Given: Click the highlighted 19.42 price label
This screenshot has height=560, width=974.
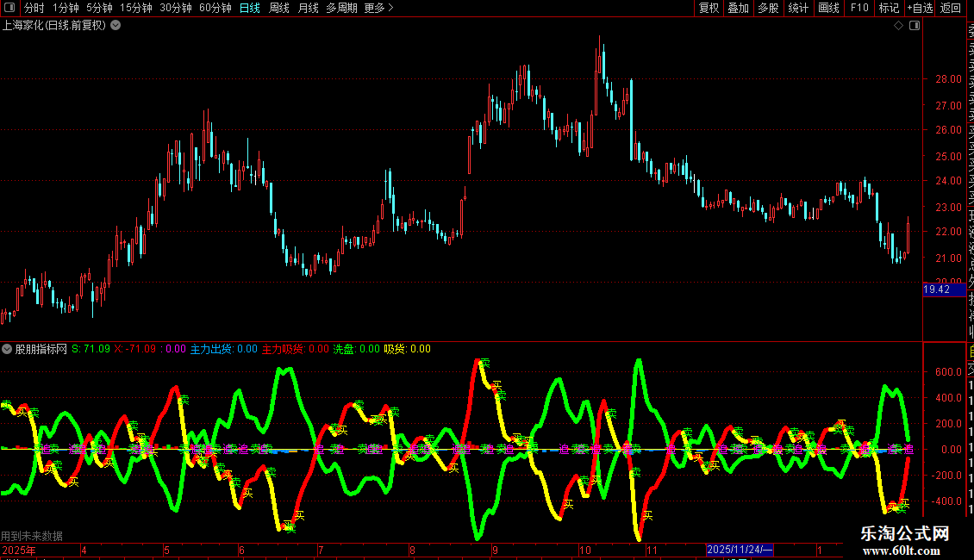Looking at the screenshot, I should (944, 289).
